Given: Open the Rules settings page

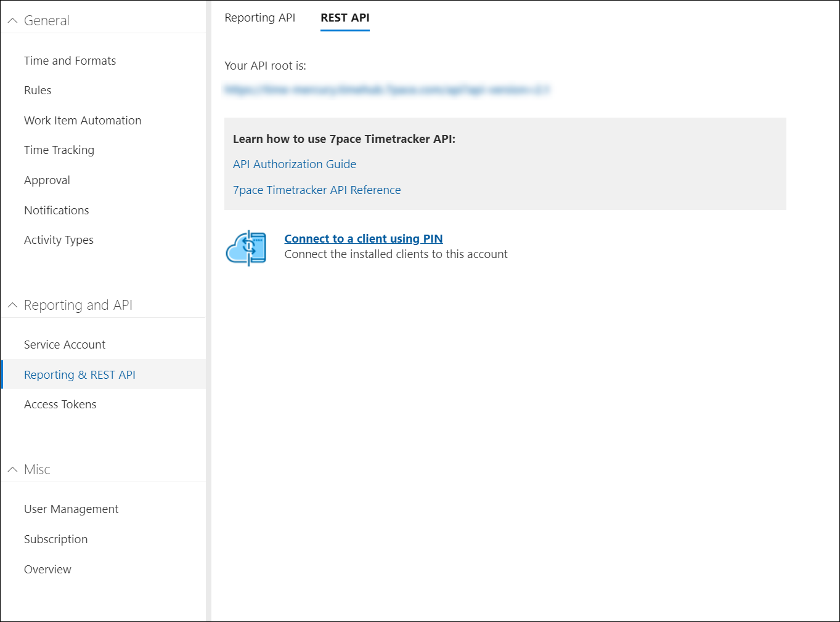Looking at the screenshot, I should [x=38, y=90].
